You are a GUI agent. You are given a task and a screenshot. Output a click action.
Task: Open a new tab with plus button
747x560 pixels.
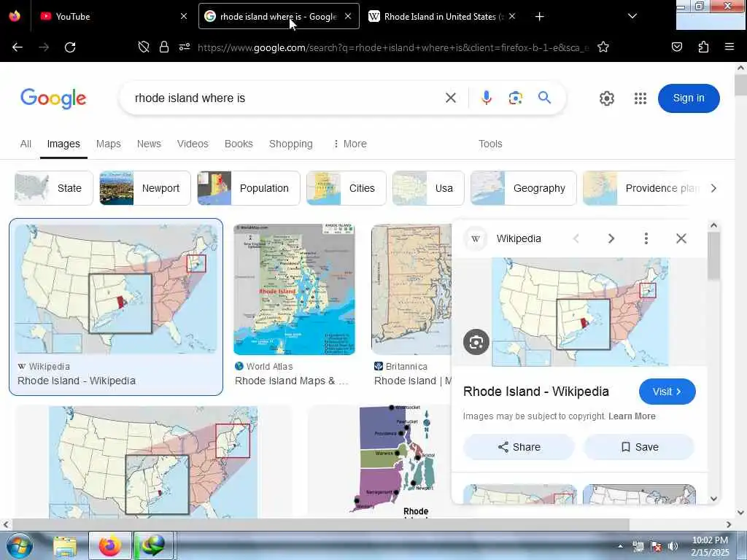pyautogui.click(x=539, y=17)
